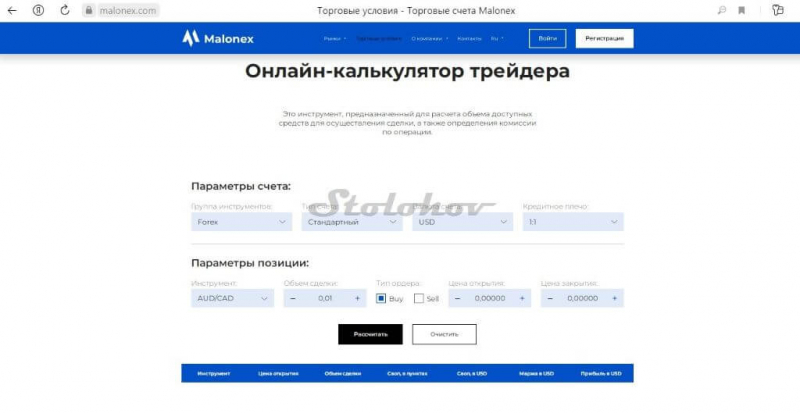Click the Своп, в пунктах column header

tap(407, 374)
